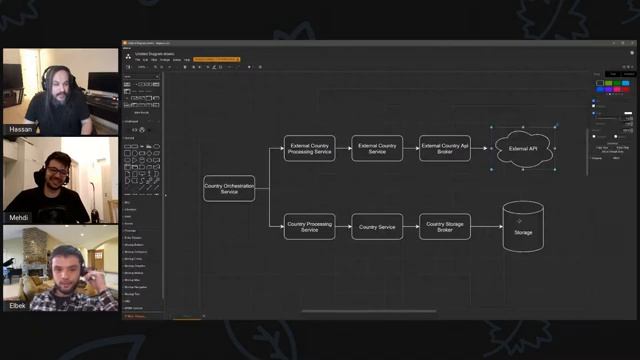Click the zoom out magnifier icon
This screenshot has height=360, width=640.
click(162, 67)
